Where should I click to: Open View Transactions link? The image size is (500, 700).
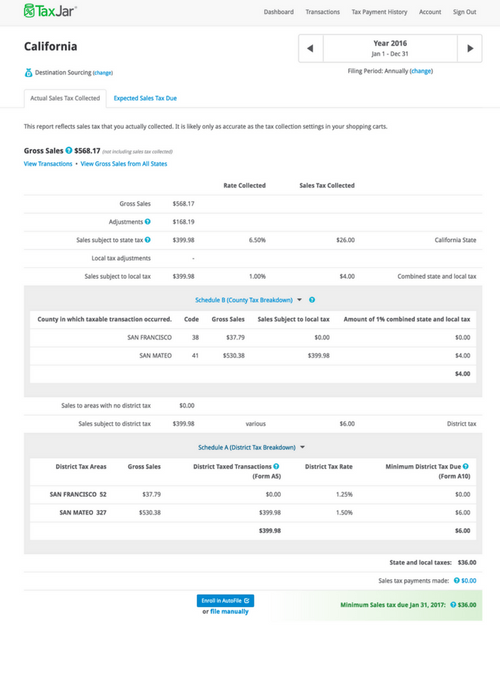[x=48, y=164]
